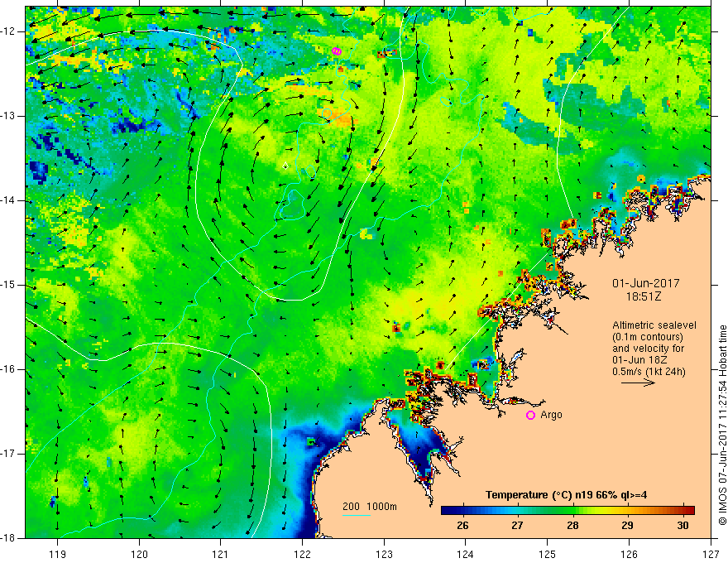Click the '01-Jun-2017' date text
728x563 pixels.
[646, 283]
